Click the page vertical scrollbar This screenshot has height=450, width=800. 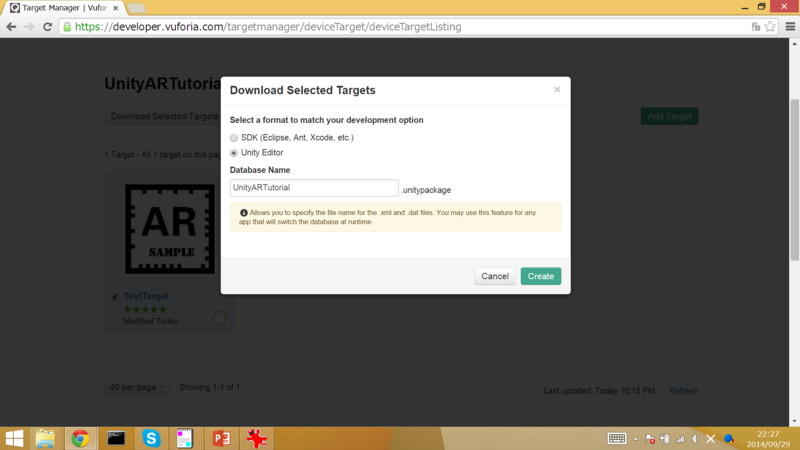(794, 180)
